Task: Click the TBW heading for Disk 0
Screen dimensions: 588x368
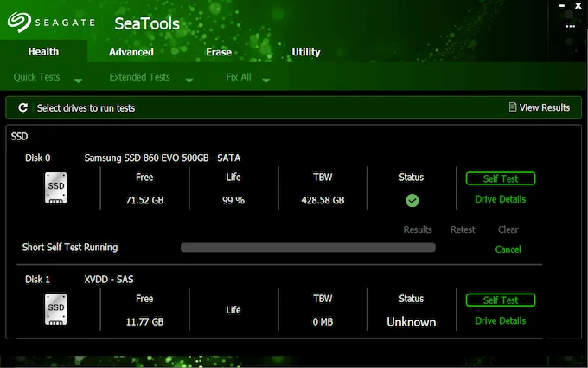Action: point(323,178)
